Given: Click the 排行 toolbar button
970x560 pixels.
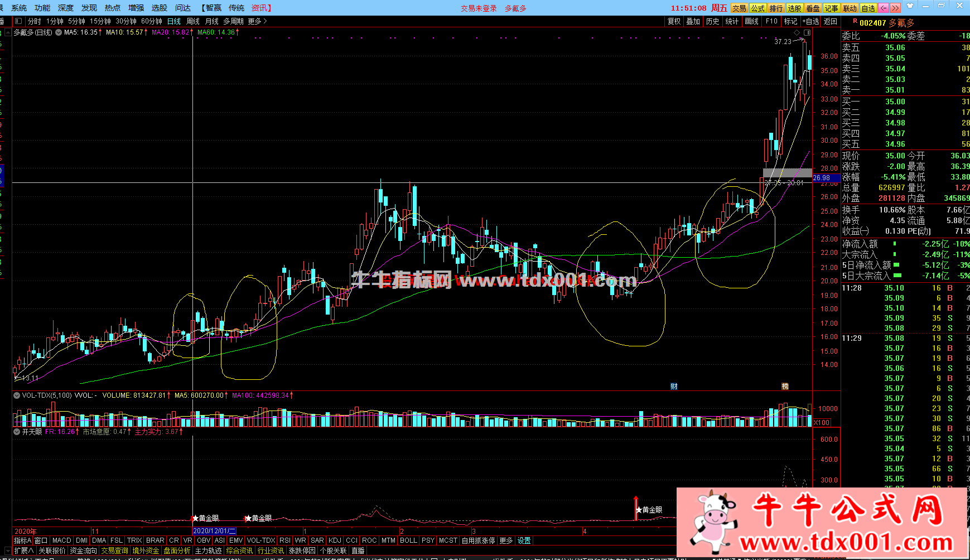Looking at the screenshot, I should click(776, 8).
